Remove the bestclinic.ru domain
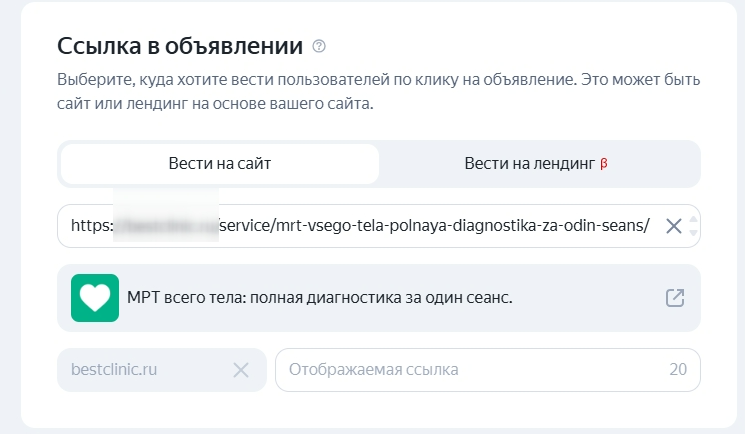Screen dimensions: 745x434 click(240, 370)
